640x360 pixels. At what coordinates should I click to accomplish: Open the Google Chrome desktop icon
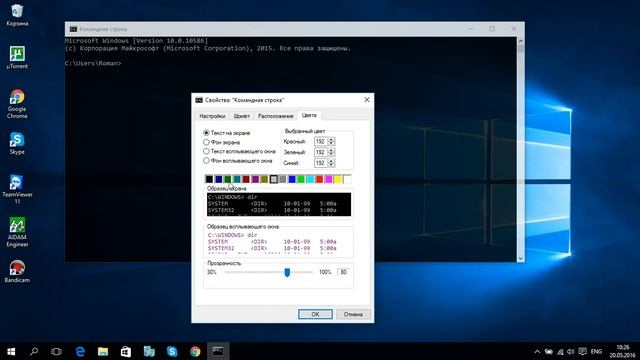(17, 104)
